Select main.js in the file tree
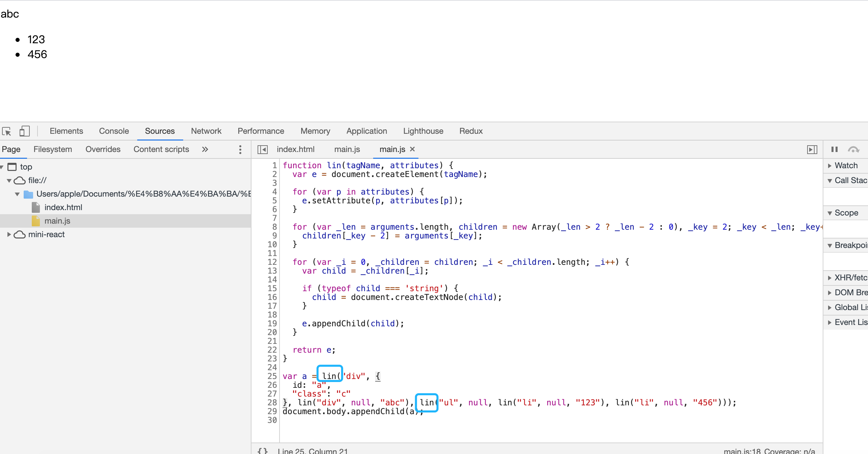868x454 pixels. pyautogui.click(x=57, y=221)
